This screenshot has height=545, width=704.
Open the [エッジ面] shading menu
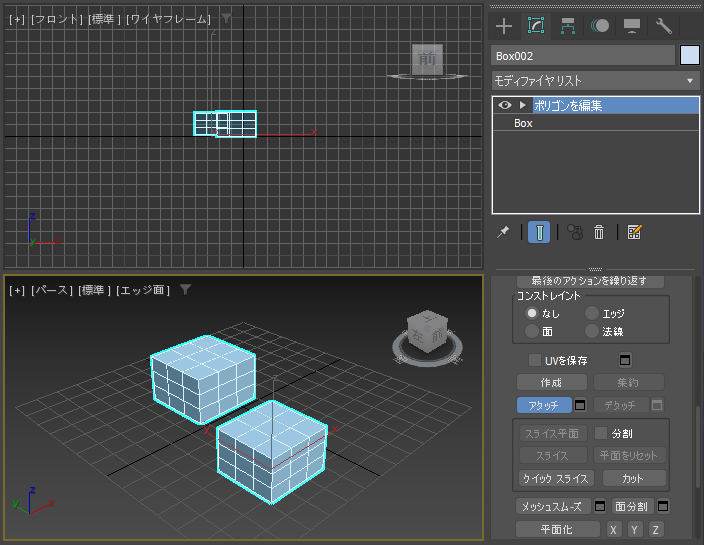[143, 290]
